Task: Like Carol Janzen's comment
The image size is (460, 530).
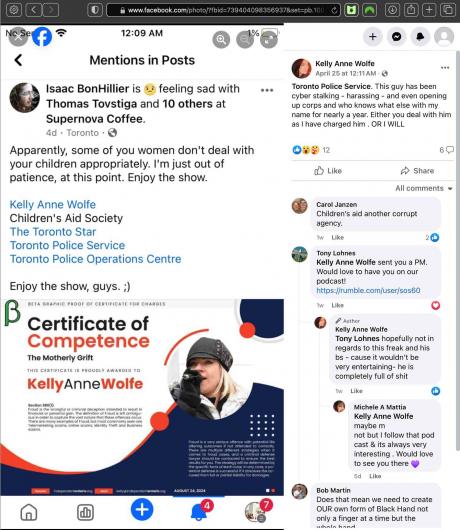Action: (337, 237)
